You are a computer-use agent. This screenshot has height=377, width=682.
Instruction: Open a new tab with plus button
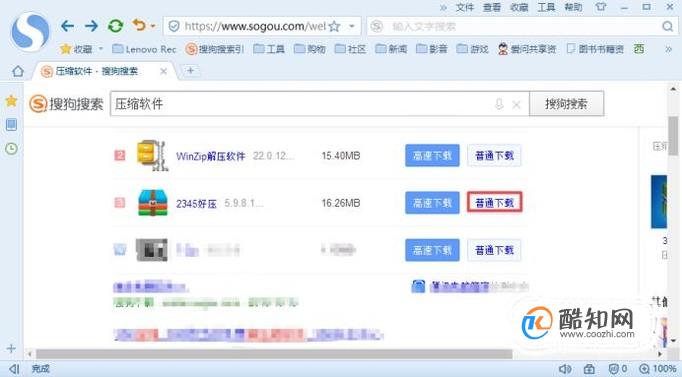pyautogui.click(x=190, y=70)
